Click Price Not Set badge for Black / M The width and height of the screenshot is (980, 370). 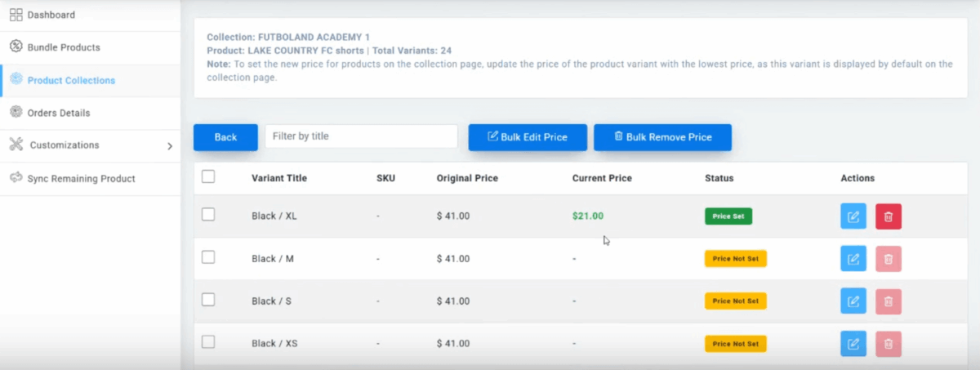point(736,259)
